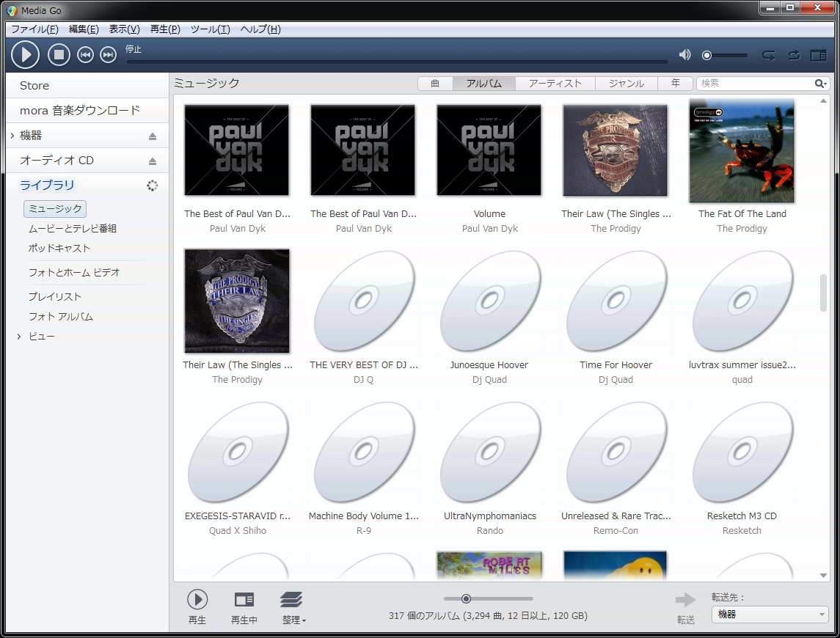The image size is (840, 638).
Task: Open the ツール(T) menu
Action: 210,29
